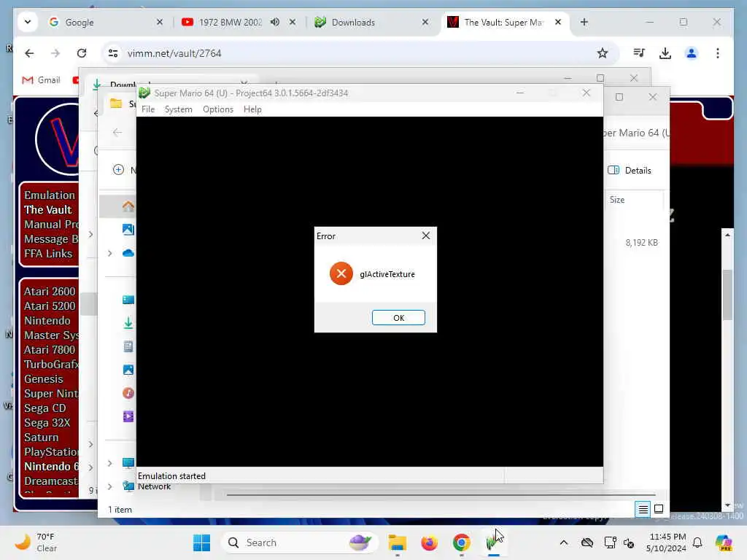The image size is (747, 560).
Task: Open Atari 5200 system link
Action: 50,306
